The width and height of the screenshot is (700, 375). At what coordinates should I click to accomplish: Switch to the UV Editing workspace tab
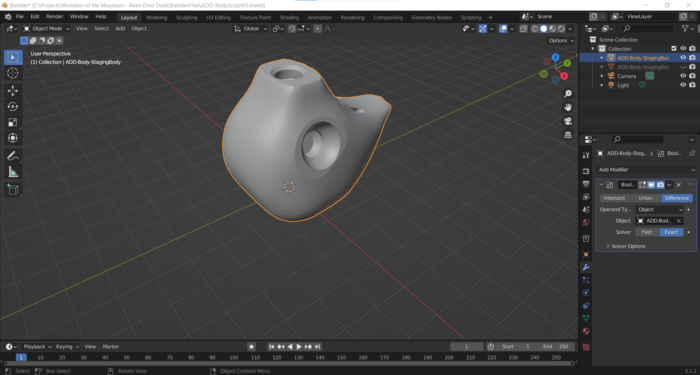click(x=218, y=17)
